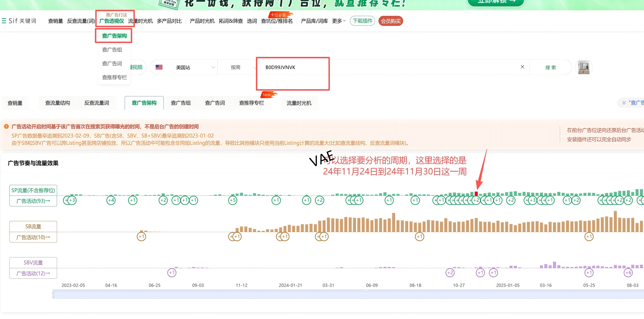The width and height of the screenshot is (644, 319).
Task: Toggle SB流量 series legend box
Action: coord(33,226)
